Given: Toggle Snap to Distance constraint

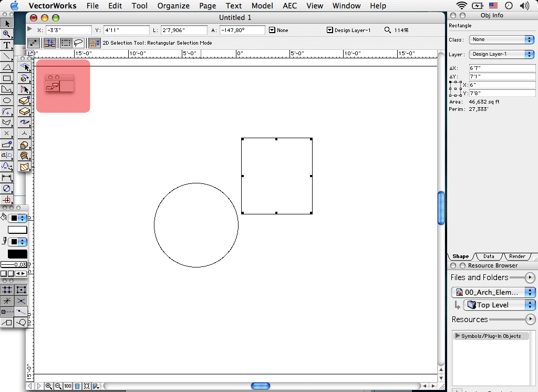Looking at the screenshot, I should 20,312.
